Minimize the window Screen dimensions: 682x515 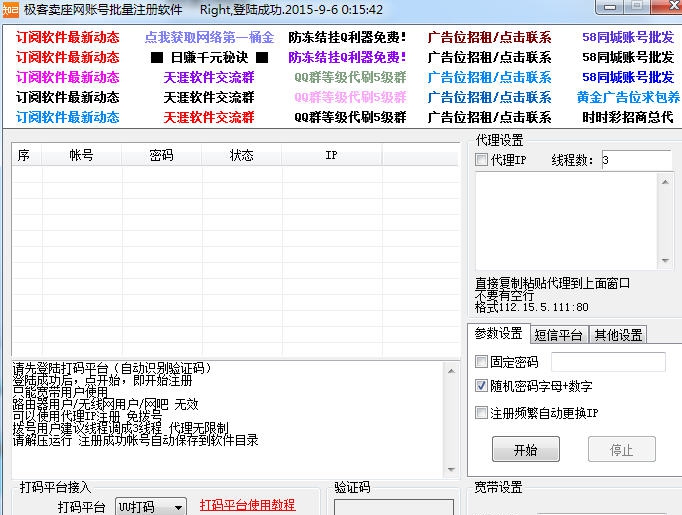(x=610, y=7)
